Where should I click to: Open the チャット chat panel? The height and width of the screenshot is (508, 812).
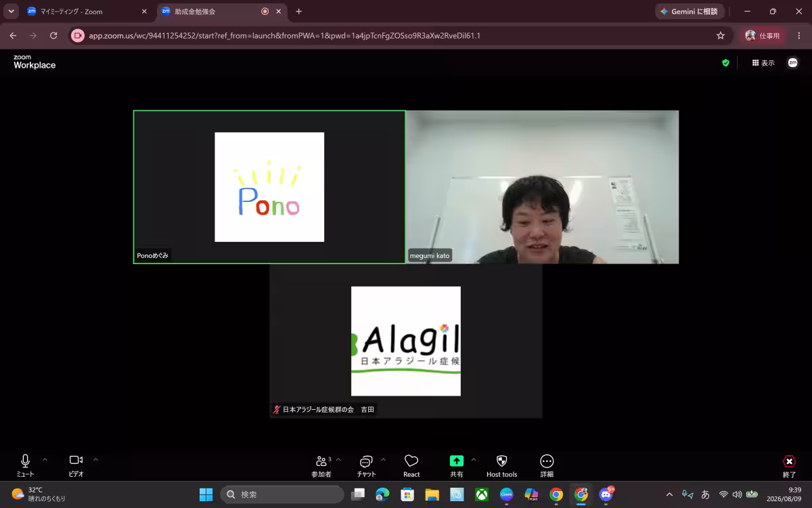click(x=366, y=465)
